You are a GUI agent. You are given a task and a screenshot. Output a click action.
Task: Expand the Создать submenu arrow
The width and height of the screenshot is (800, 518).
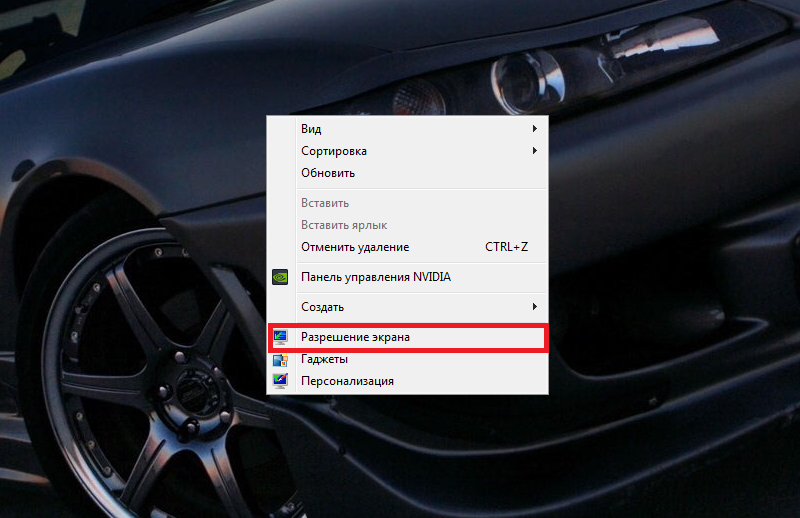pyautogui.click(x=535, y=306)
